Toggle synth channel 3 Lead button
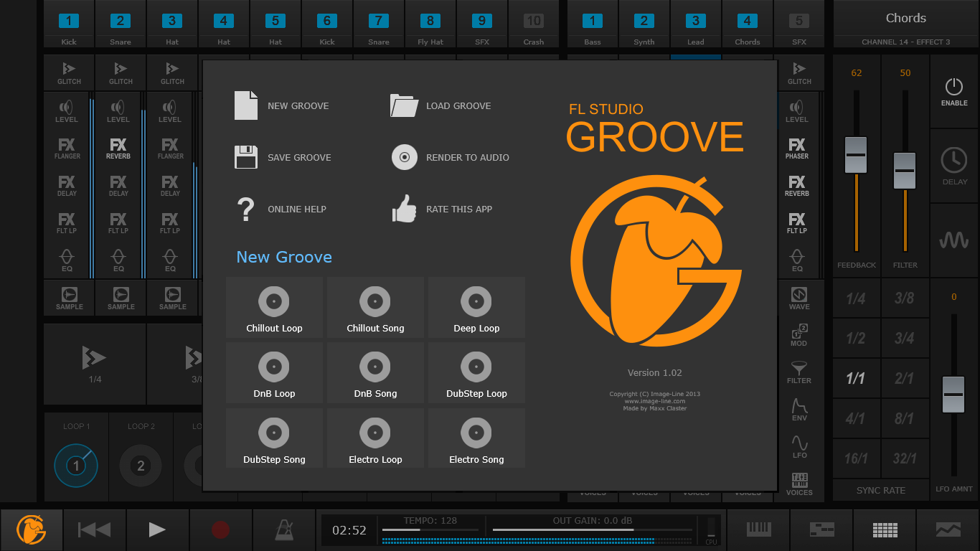The width and height of the screenshot is (980, 551). [695, 22]
